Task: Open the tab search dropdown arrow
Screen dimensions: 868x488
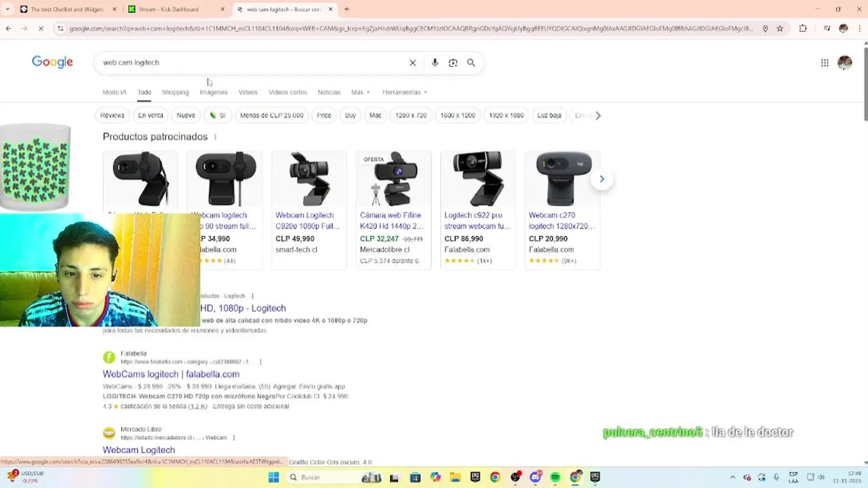Action: 7,9
